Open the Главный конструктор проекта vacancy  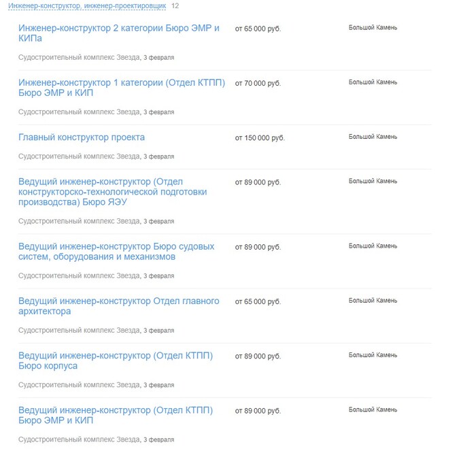click(82, 137)
